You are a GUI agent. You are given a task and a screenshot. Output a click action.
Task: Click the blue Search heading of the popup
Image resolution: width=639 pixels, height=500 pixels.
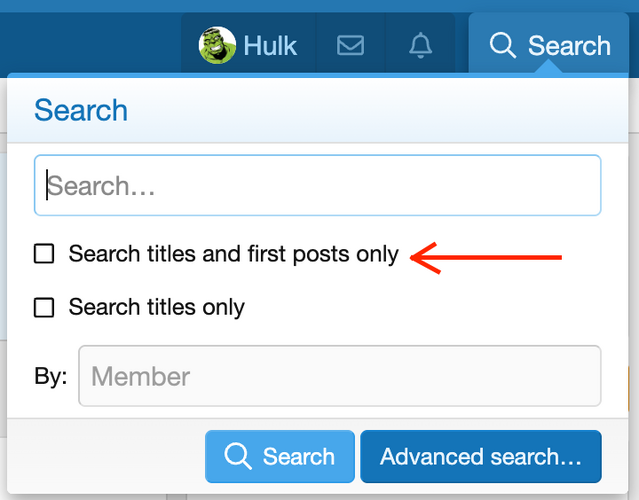point(81,110)
